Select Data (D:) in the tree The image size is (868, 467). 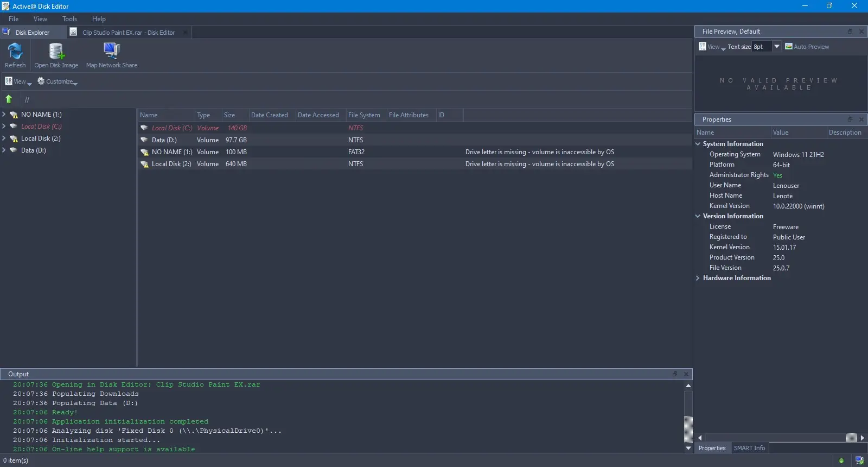[x=34, y=150]
